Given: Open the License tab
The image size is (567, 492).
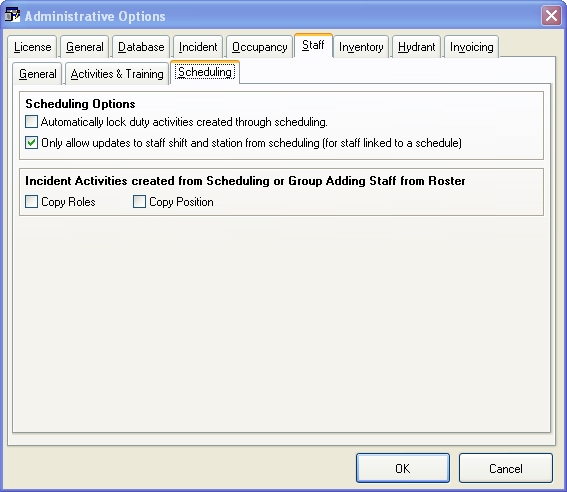Looking at the screenshot, I should 32,47.
